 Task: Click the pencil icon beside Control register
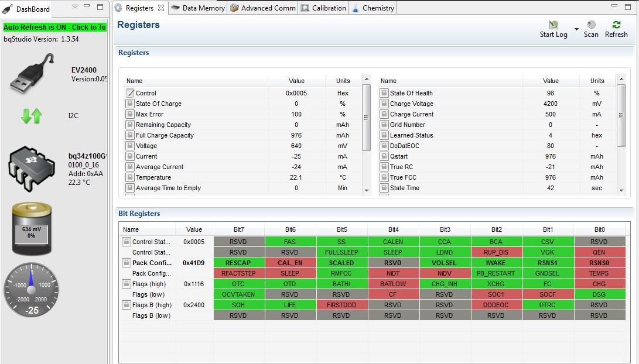(130, 93)
